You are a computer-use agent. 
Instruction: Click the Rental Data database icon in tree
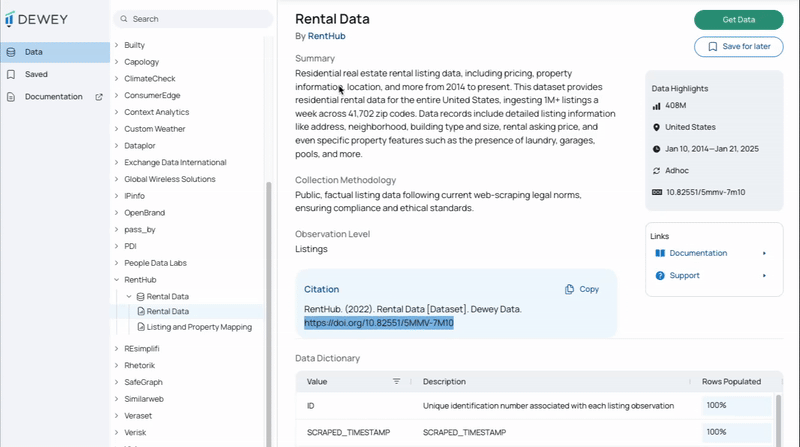click(x=140, y=296)
